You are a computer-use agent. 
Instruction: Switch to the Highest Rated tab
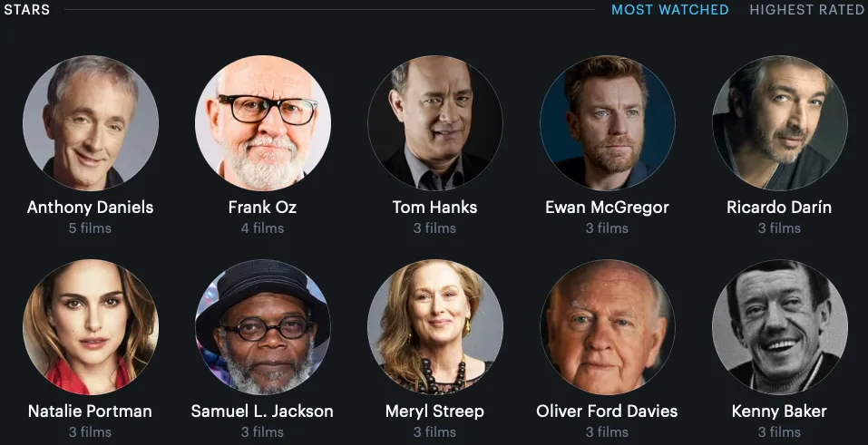808,10
